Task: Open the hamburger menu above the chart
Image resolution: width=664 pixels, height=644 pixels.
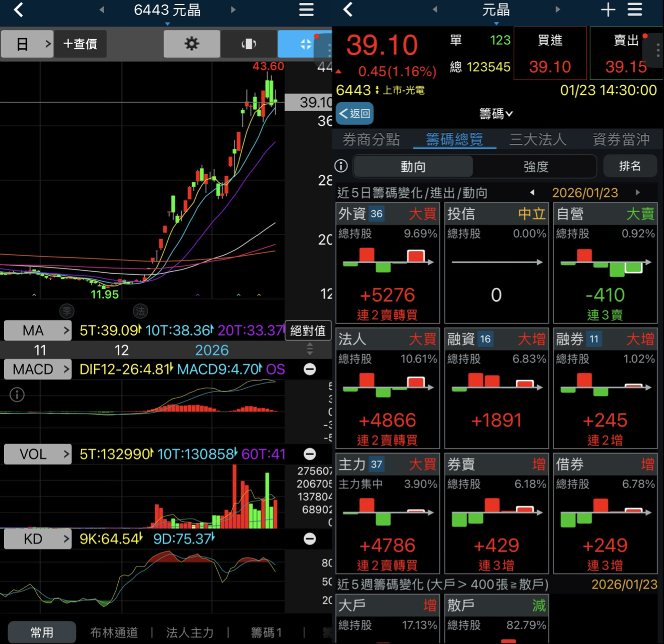Action: click(306, 10)
